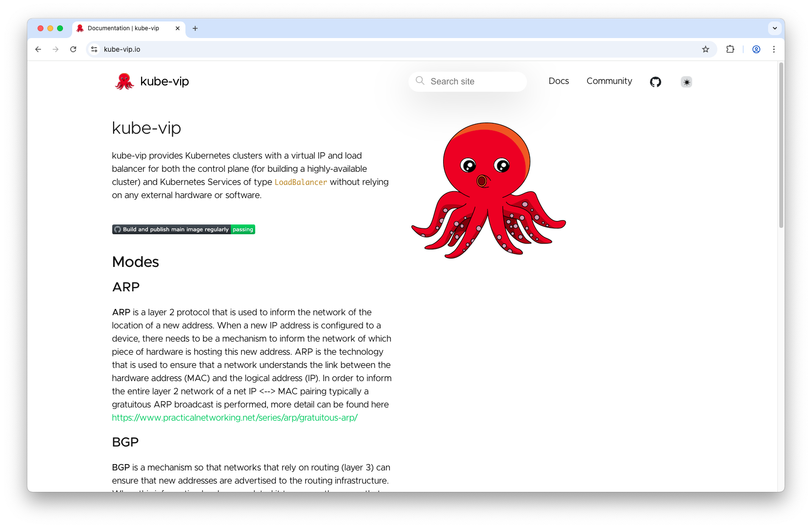Close the Documentation | kube-vip tab
812x528 pixels.
click(177, 28)
